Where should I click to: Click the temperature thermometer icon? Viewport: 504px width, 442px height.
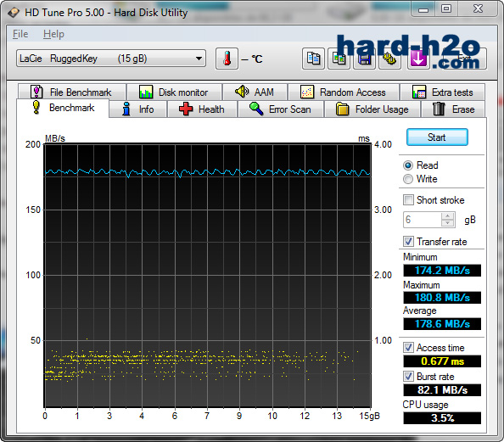pyautogui.click(x=227, y=59)
